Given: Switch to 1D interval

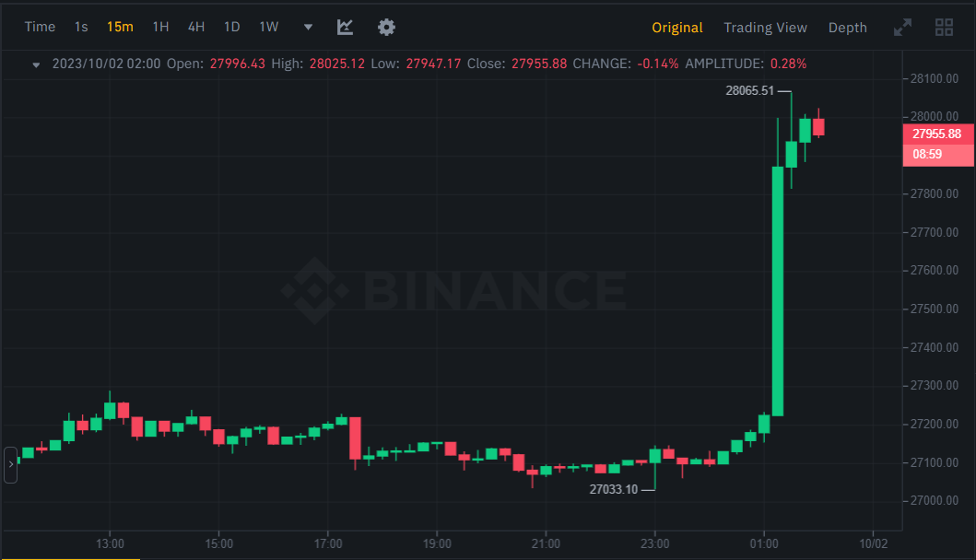Looking at the screenshot, I should coord(232,27).
